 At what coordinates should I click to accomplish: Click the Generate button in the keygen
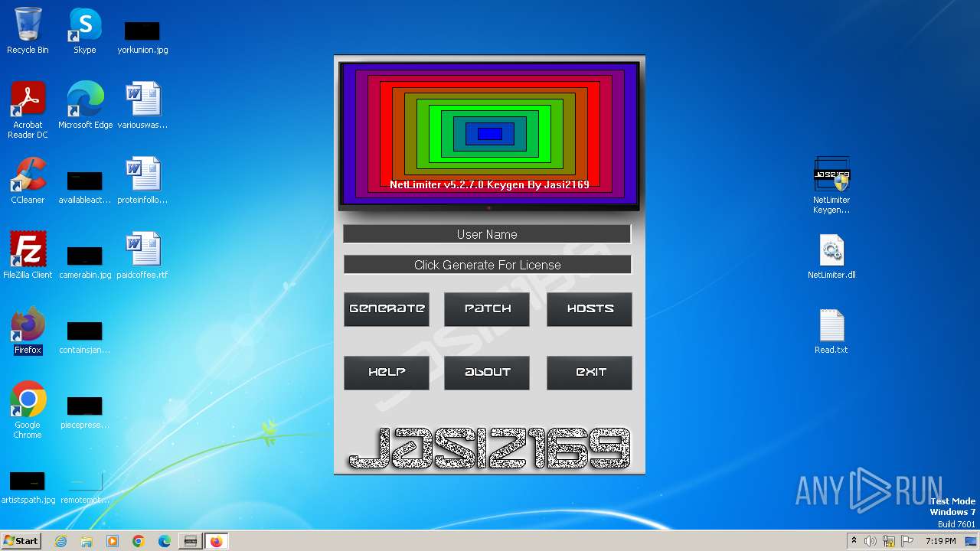click(x=387, y=309)
